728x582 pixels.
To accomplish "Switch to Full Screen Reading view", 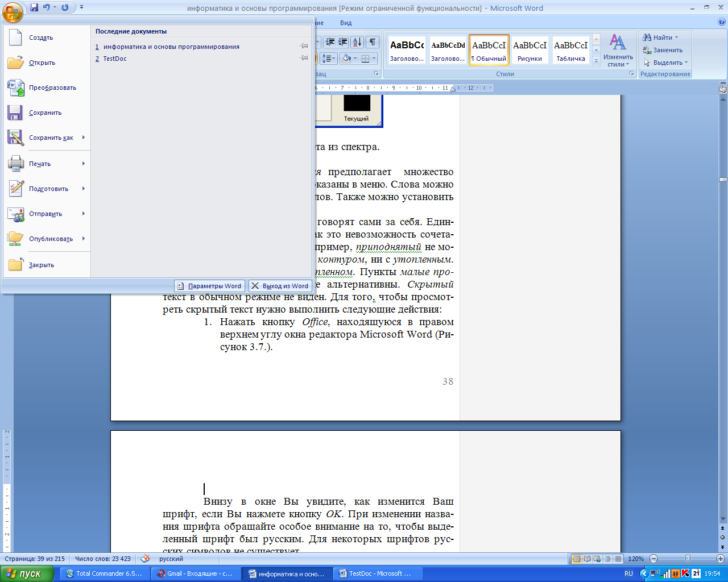I will tap(588, 559).
